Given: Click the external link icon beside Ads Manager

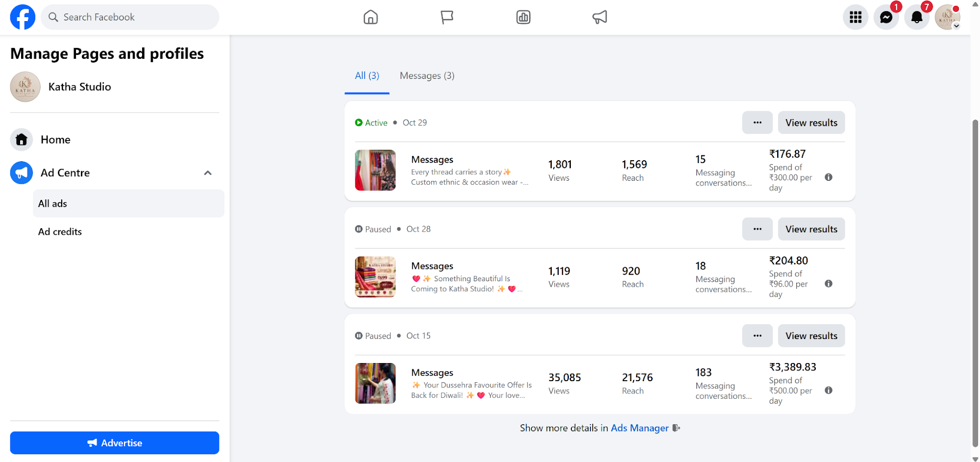Looking at the screenshot, I should coord(676,428).
